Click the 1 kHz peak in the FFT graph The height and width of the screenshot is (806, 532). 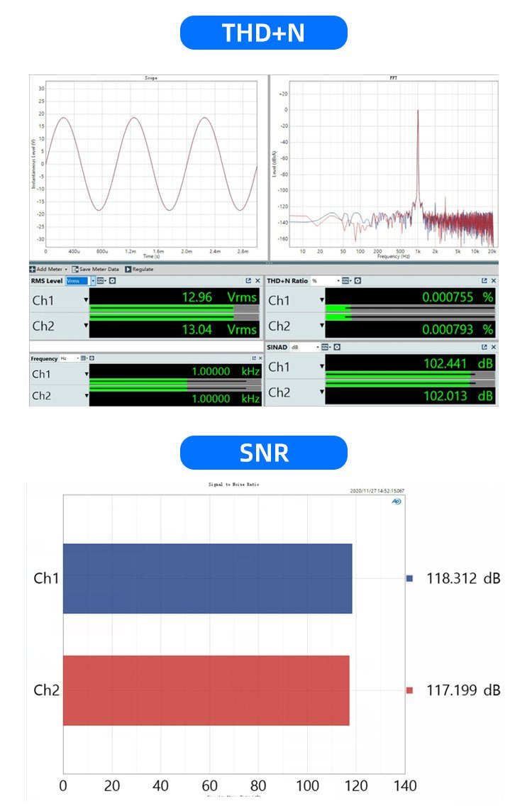point(418,114)
